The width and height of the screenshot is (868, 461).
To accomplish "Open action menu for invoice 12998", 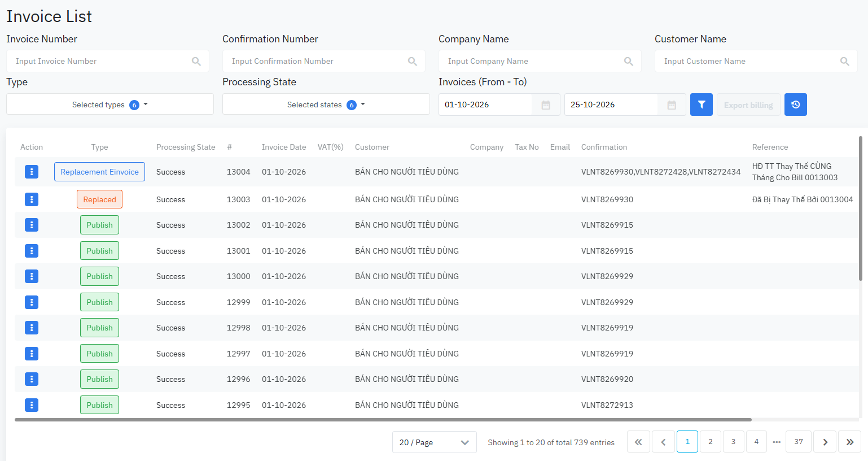I will click(x=32, y=328).
